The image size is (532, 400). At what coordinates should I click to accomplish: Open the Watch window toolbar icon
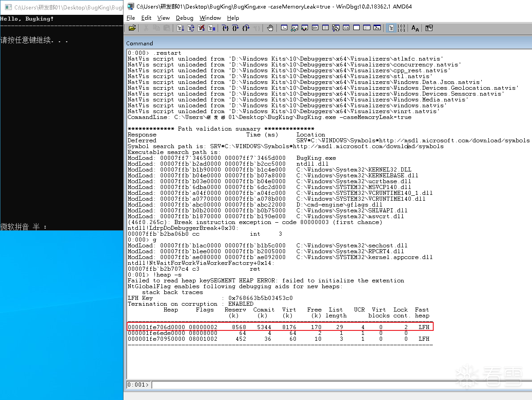(x=295, y=28)
